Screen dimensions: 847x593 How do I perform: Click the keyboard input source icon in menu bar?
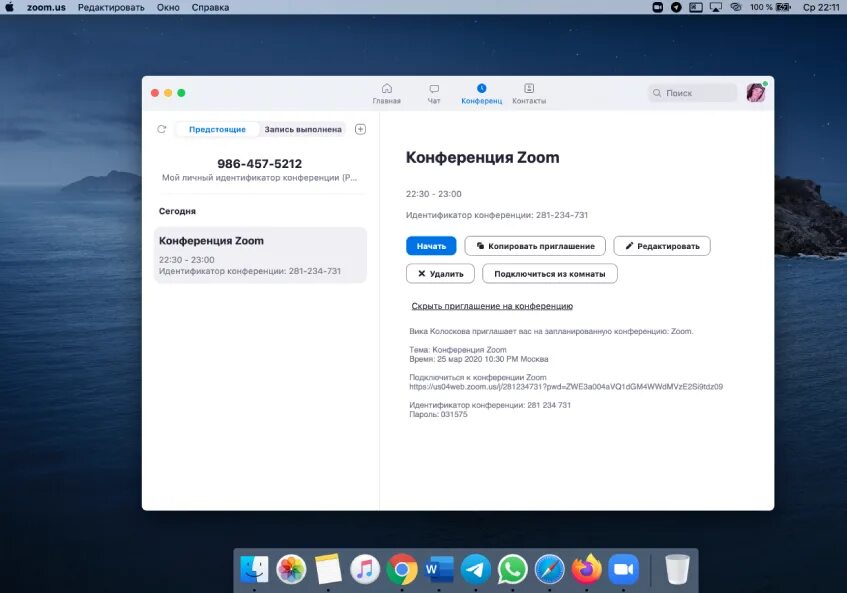point(696,7)
